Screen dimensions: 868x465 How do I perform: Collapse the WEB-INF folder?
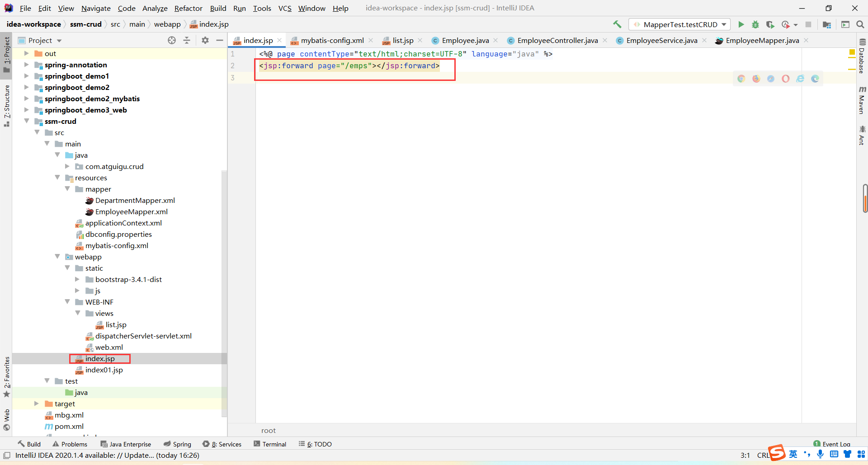67,302
